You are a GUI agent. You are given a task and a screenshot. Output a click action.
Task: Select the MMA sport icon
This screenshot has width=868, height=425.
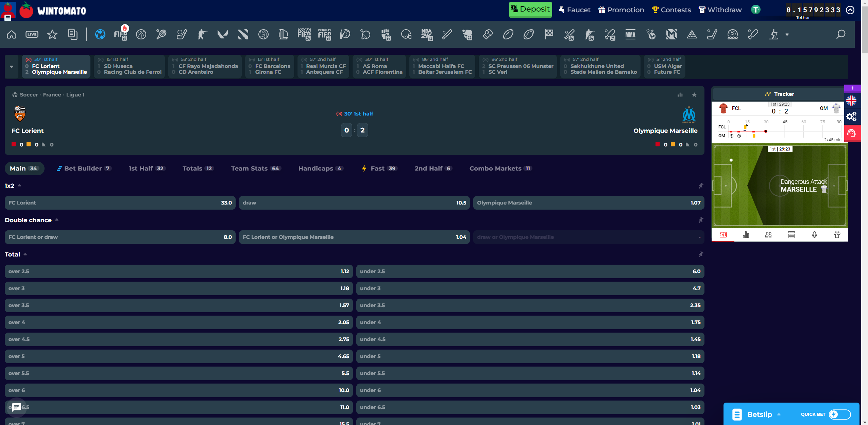click(631, 34)
